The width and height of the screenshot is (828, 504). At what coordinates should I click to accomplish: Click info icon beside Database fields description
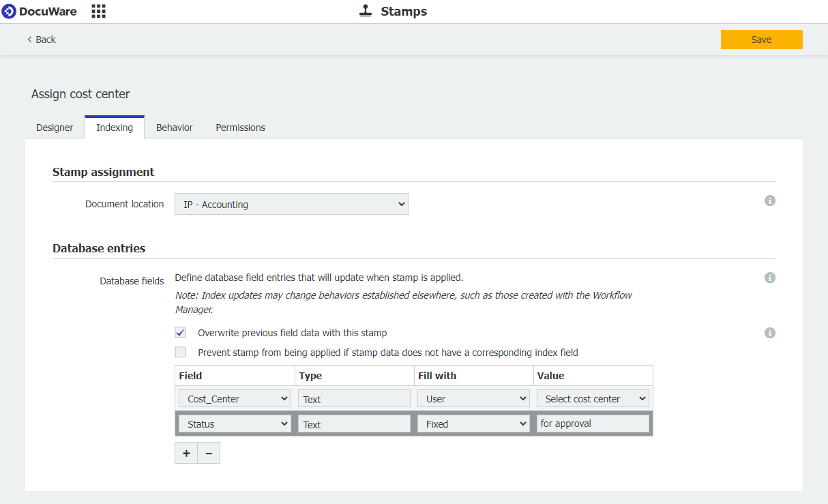(770, 278)
